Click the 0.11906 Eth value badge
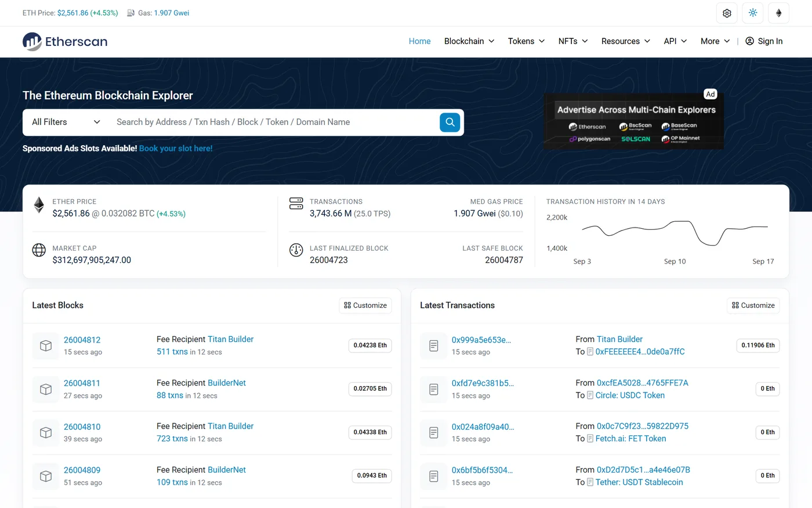The image size is (812, 508). pos(757,345)
